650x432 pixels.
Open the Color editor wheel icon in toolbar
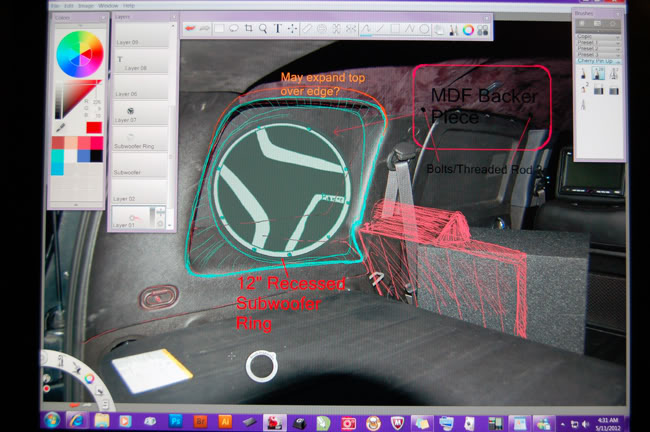(468, 30)
